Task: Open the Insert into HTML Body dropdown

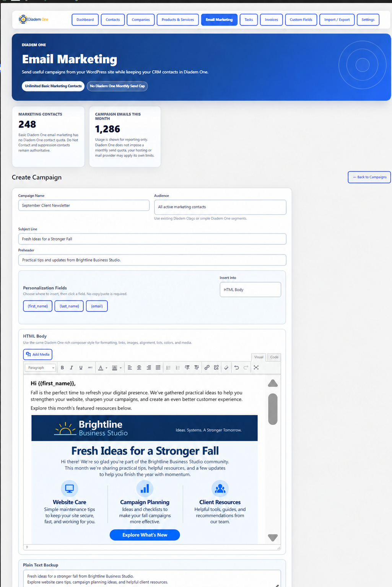Action: pyautogui.click(x=250, y=289)
